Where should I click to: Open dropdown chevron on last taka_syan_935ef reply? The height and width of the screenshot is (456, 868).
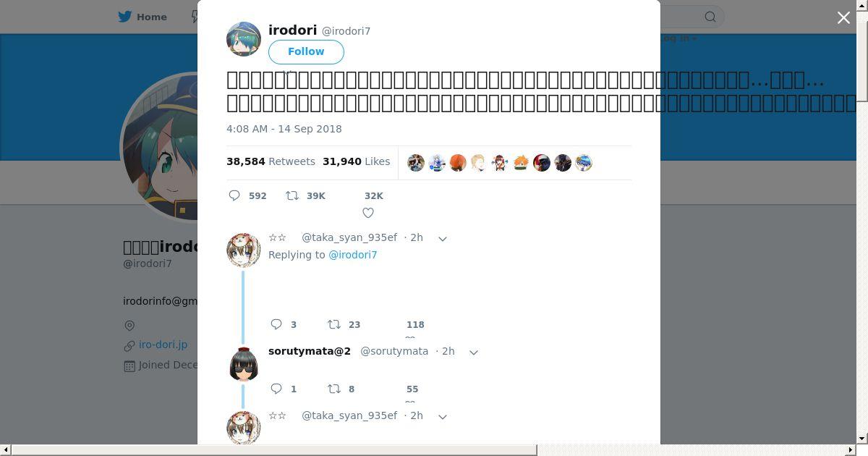coord(443,416)
